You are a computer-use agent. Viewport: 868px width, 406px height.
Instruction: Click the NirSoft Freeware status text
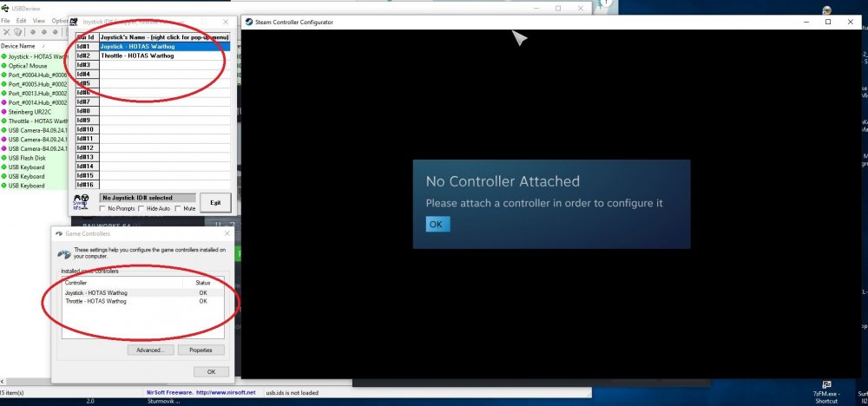pyautogui.click(x=169, y=392)
